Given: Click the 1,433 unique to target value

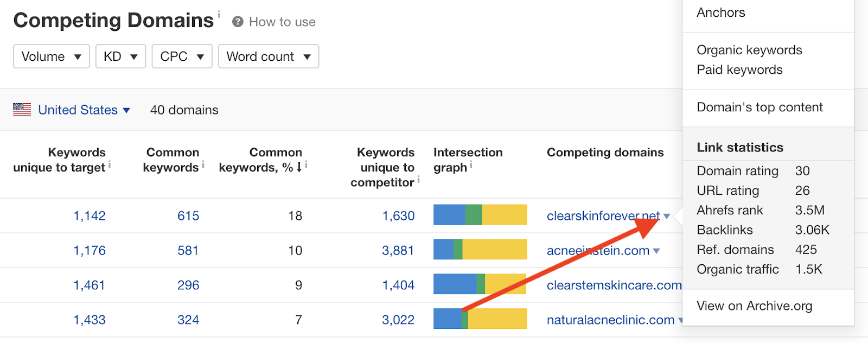Looking at the screenshot, I should 90,320.
